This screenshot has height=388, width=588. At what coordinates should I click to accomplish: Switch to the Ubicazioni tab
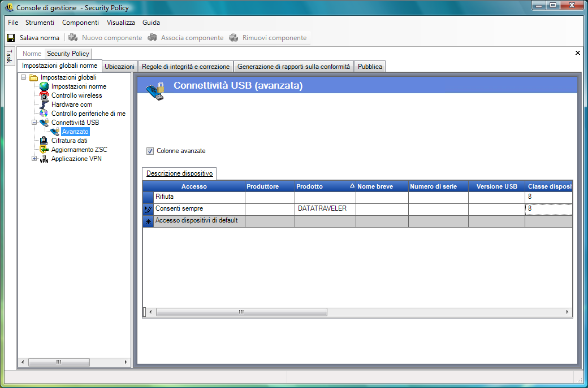pos(120,66)
